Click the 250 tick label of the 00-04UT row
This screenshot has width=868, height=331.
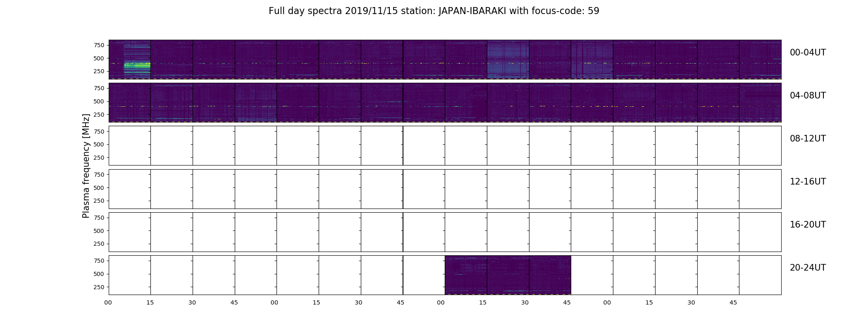[x=99, y=72]
